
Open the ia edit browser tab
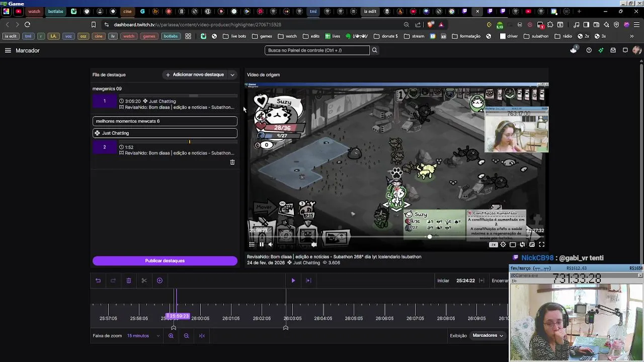370,12
